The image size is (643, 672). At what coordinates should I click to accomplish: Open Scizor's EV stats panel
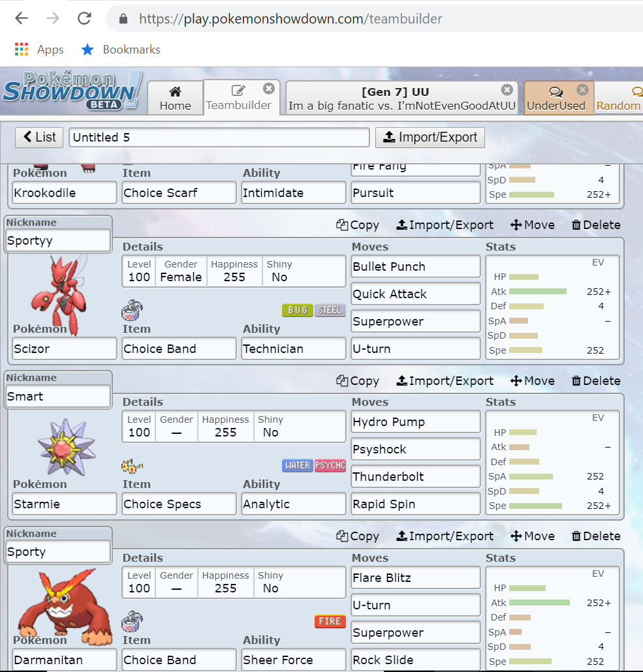click(552, 307)
